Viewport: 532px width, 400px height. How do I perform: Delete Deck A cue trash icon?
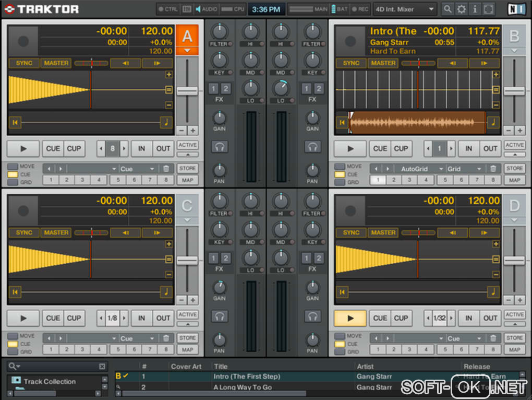166,169
